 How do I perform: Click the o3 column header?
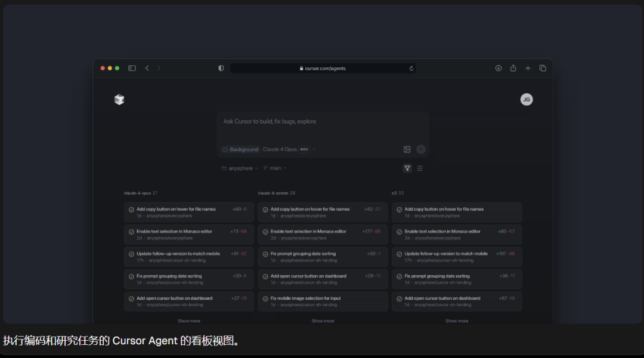tap(398, 193)
